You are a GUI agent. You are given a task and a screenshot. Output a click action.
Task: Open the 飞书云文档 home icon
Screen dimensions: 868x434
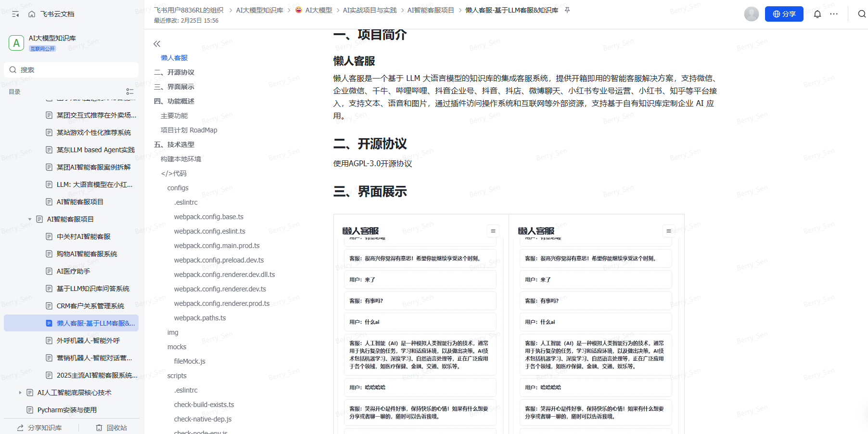click(x=32, y=14)
